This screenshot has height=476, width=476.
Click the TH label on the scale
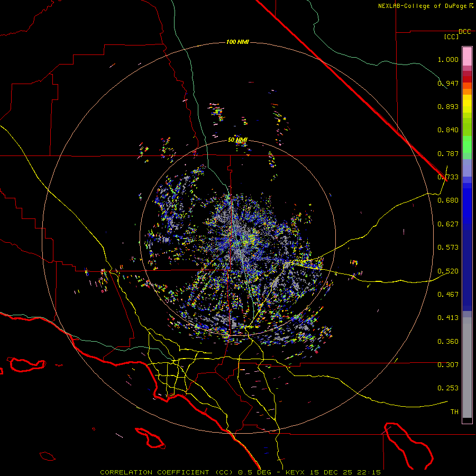point(454,412)
